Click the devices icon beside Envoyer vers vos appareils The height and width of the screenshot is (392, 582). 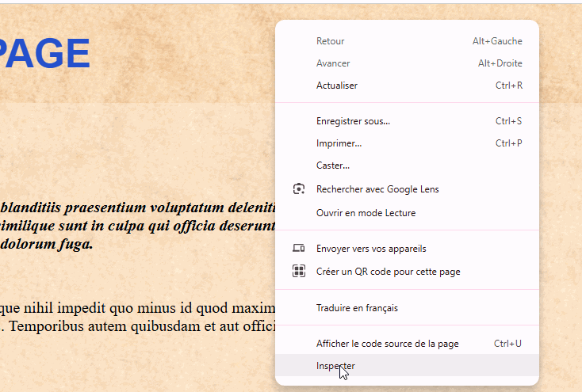299,249
